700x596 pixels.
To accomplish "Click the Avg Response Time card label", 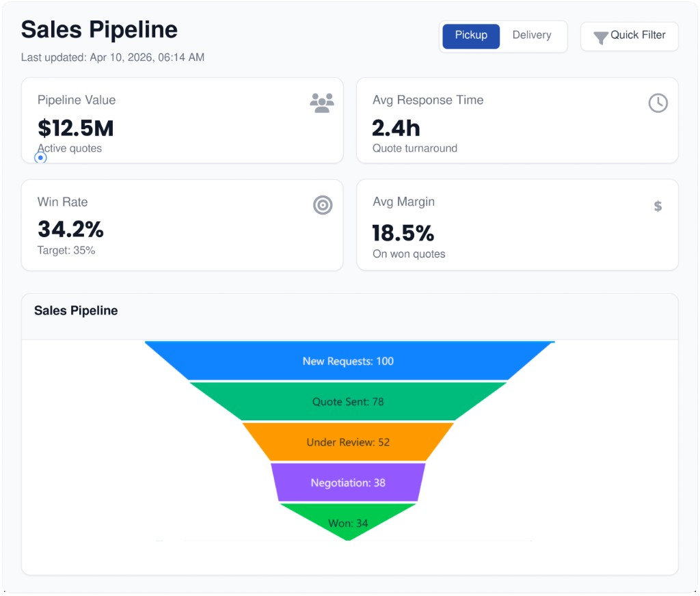I will click(x=428, y=100).
